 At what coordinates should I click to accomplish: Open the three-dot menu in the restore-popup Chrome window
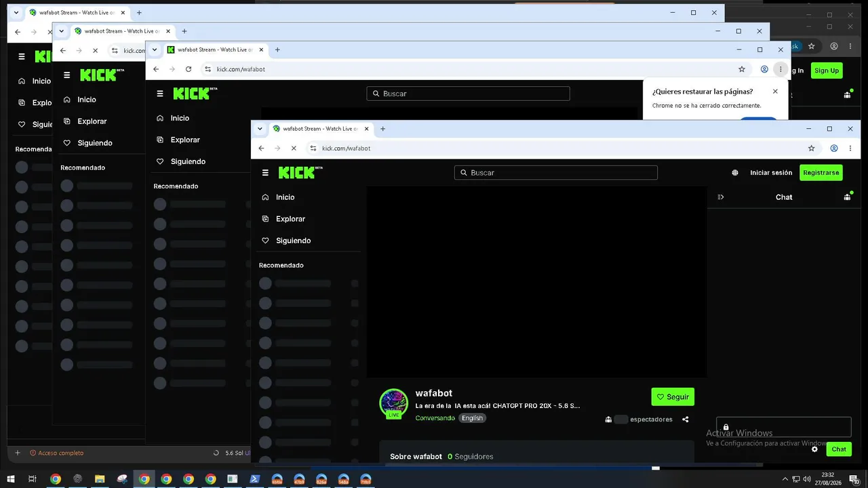[781, 69]
